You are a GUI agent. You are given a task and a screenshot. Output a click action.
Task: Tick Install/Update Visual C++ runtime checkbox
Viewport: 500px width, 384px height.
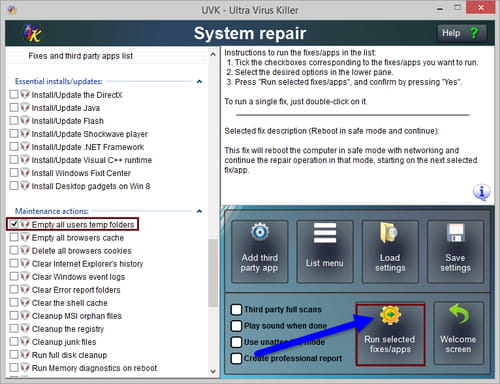(14, 160)
